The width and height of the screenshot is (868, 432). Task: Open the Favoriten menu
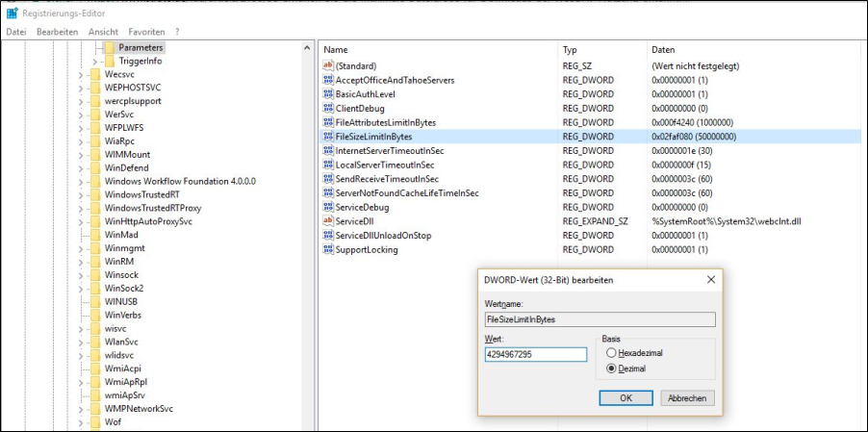[146, 32]
